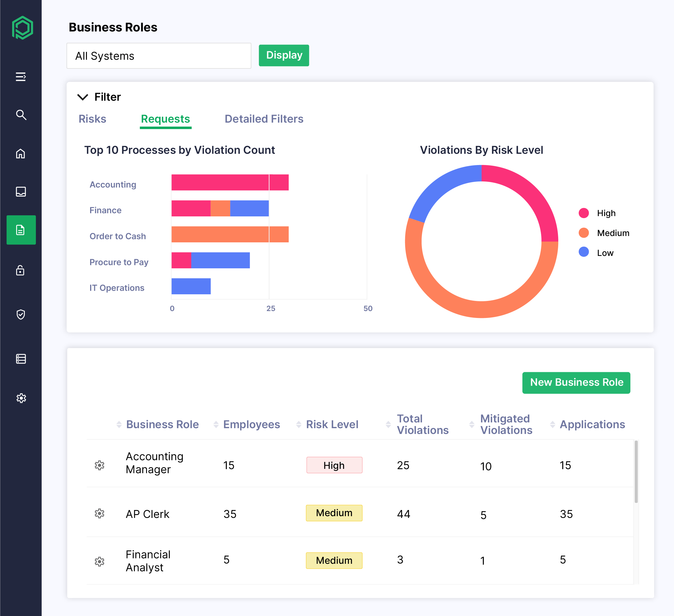This screenshot has height=616, width=674.
Task: Open the All Systems selector
Action: (x=159, y=55)
